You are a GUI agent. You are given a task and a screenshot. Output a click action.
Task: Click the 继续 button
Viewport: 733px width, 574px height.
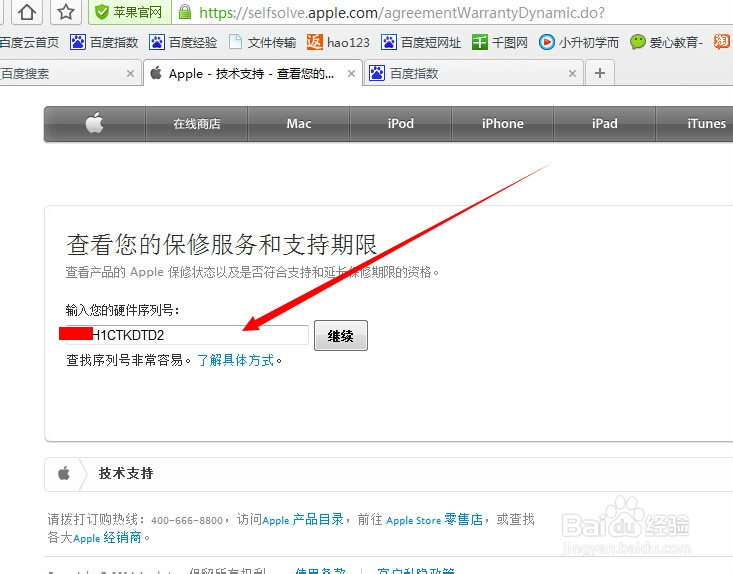[x=341, y=336]
